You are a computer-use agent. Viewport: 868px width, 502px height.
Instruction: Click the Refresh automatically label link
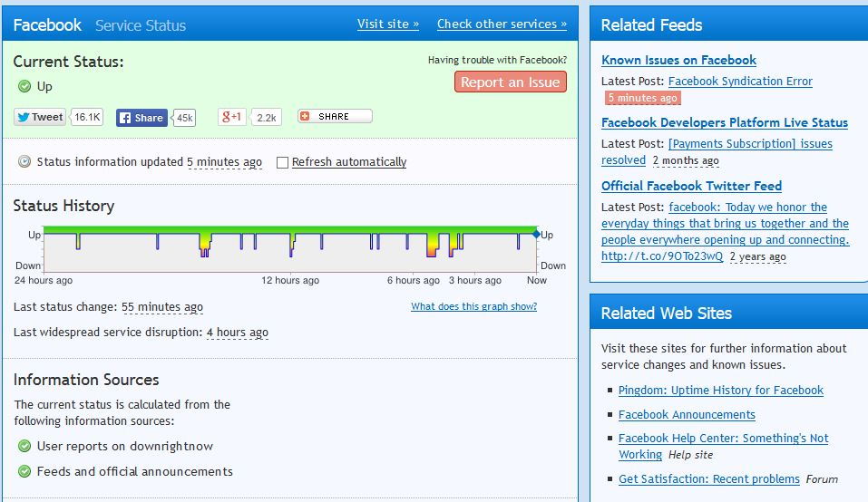(349, 162)
